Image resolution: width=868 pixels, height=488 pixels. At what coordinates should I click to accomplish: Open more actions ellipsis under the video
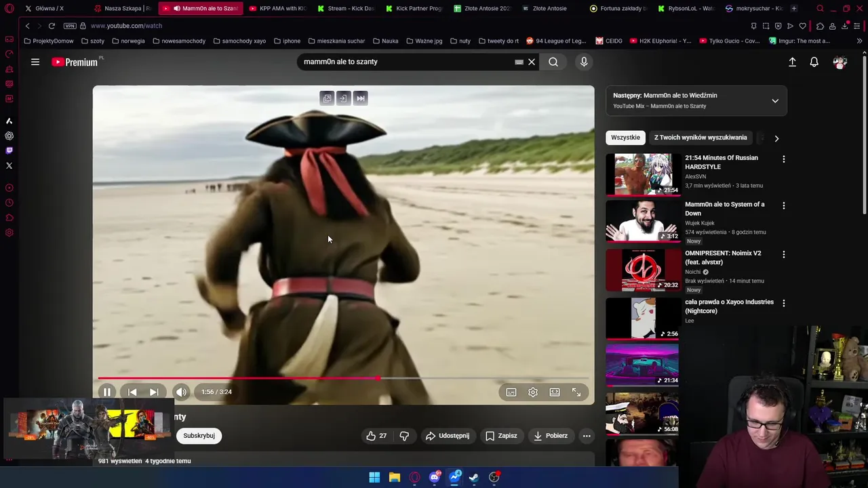(x=587, y=436)
